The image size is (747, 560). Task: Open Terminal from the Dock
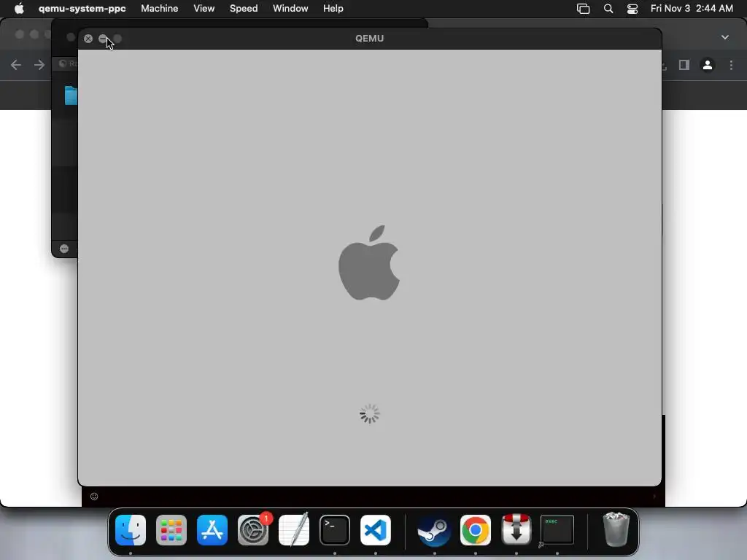pyautogui.click(x=334, y=530)
